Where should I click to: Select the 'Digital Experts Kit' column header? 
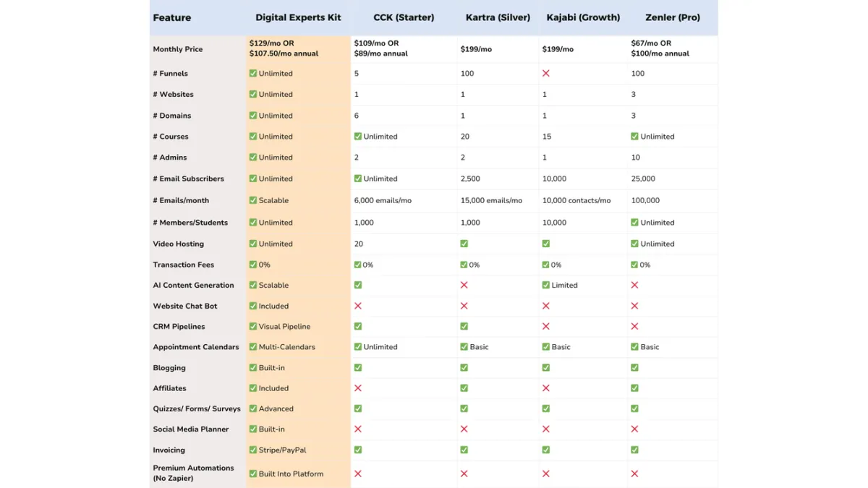click(298, 17)
